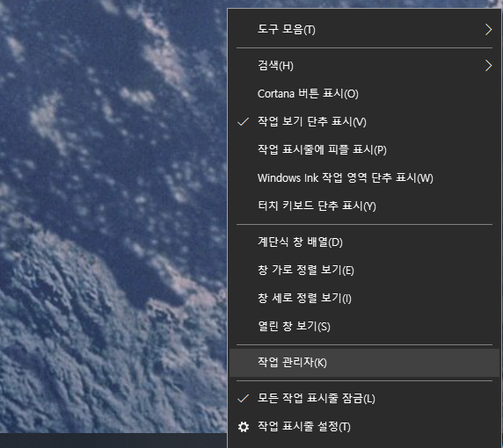Enable 터치 키보드 단추 표시(Y)
Screen dimensions: 503x448
pos(364,206)
